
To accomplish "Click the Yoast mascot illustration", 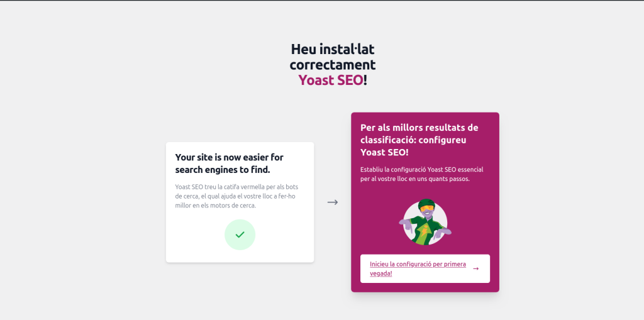I will click(425, 223).
